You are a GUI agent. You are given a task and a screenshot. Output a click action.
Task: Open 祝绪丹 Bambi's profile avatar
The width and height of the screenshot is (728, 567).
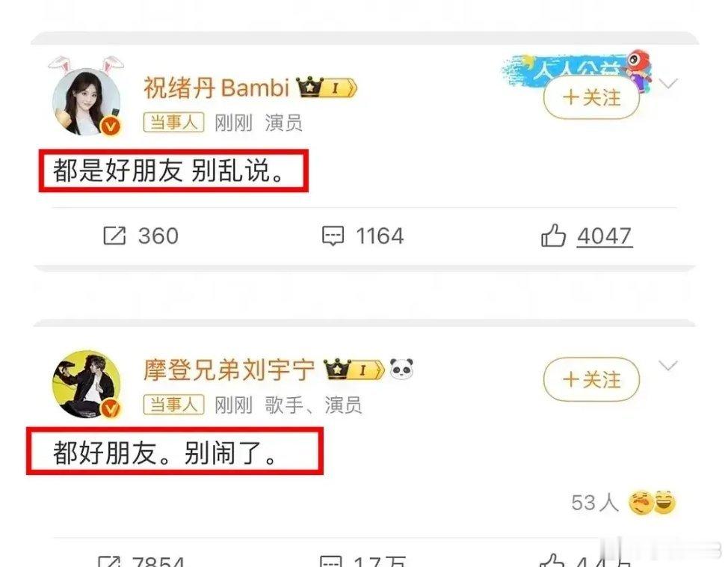(x=87, y=102)
